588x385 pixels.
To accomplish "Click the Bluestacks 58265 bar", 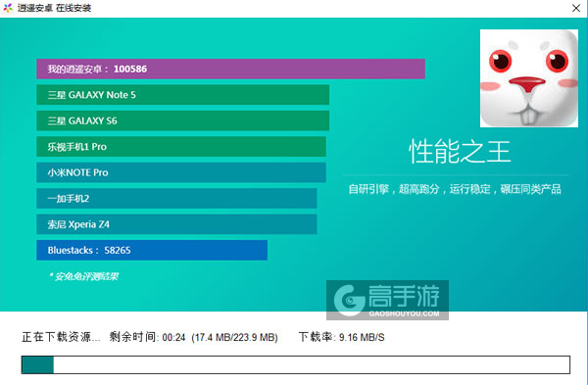I will click(x=152, y=250).
